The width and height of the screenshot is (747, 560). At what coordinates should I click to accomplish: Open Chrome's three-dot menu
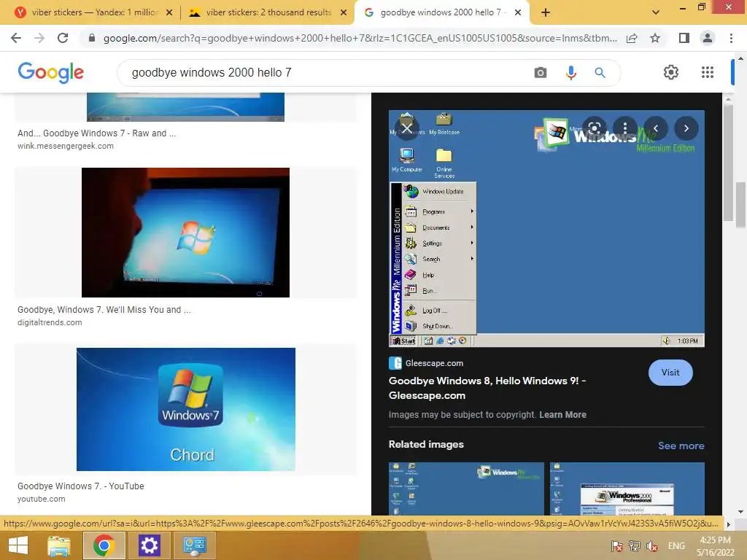point(731,38)
